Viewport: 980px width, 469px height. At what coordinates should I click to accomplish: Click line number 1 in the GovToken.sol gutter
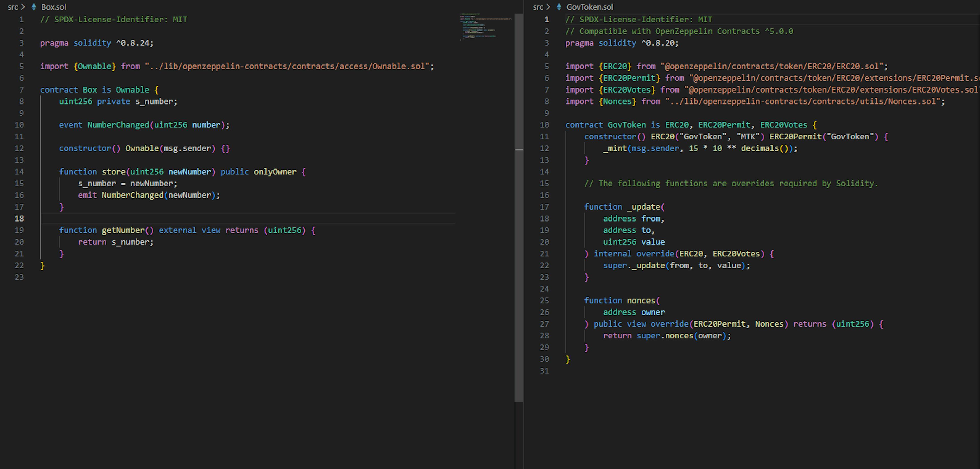pyautogui.click(x=546, y=19)
